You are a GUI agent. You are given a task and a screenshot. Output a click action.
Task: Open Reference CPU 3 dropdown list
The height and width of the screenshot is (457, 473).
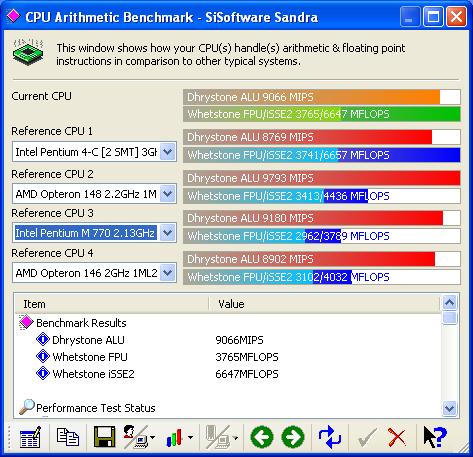(x=167, y=233)
